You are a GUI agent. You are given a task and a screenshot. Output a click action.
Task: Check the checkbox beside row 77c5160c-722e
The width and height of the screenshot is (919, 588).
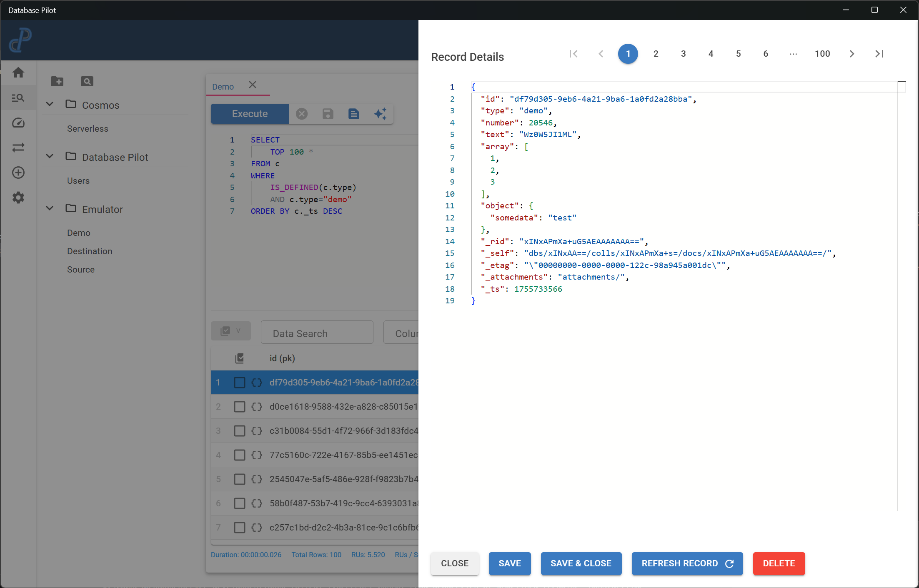point(240,455)
